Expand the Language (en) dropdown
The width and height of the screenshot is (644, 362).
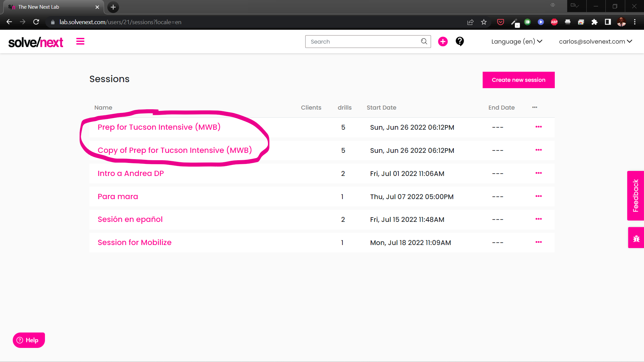coord(517,42)
